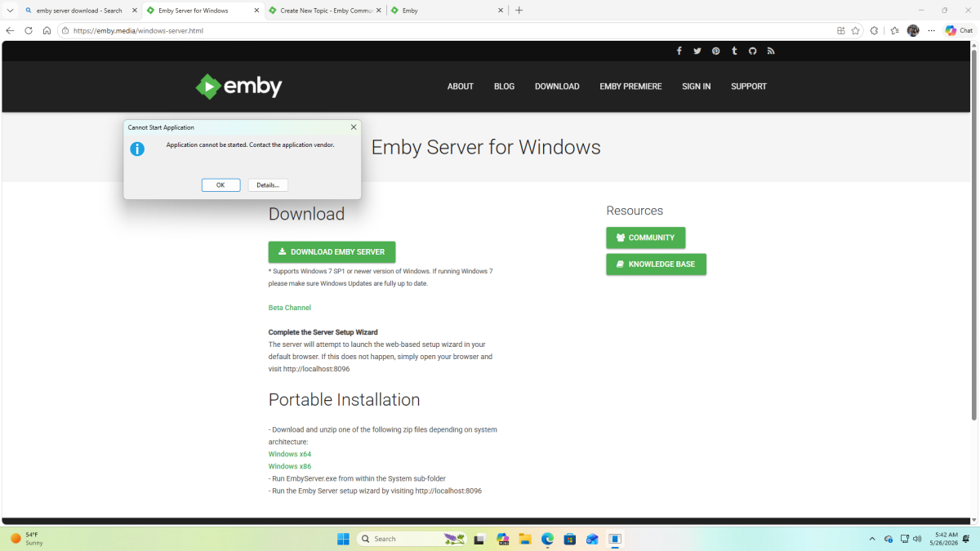Open the Windows Start menu
The image size is (980, 551).
click(344, 539)
